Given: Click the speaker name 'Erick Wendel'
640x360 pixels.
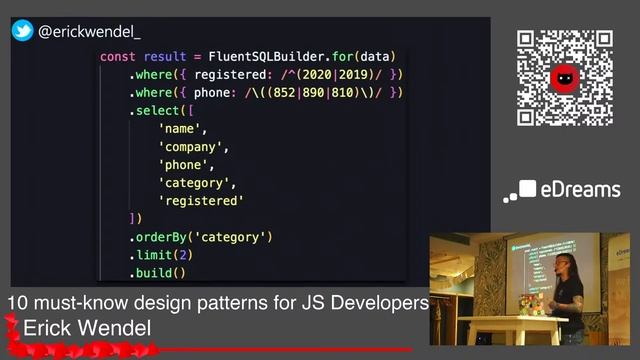Looking at the screenshot, I should pyautogui.click(x=87, y=328).
